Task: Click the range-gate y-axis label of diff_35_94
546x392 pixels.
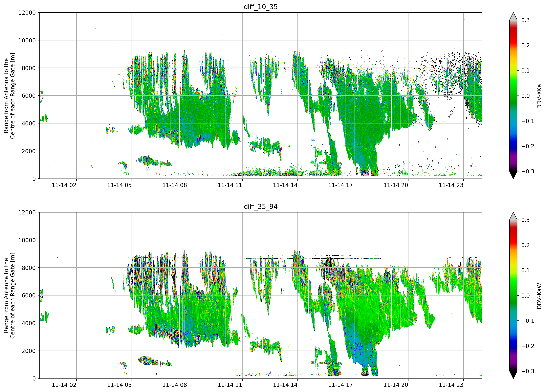Action: [9, 295]
